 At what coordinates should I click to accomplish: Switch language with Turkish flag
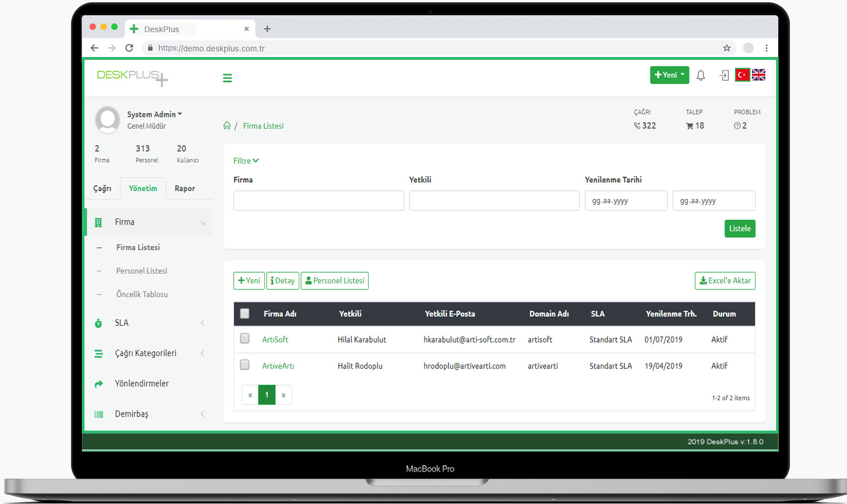click(743, 74)
